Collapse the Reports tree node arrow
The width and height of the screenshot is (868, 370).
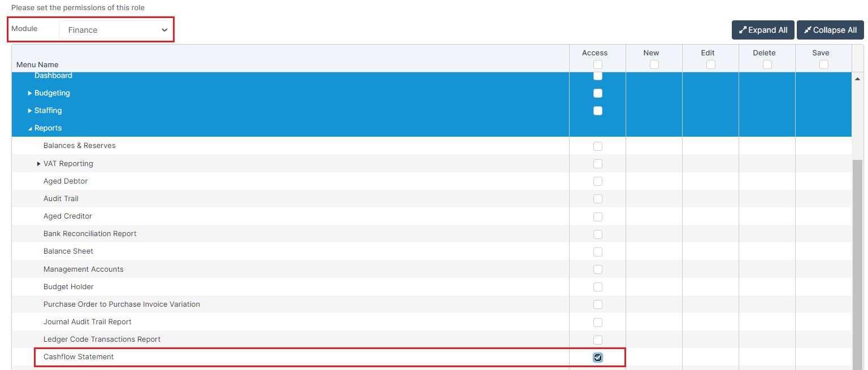tap(30, 129)
